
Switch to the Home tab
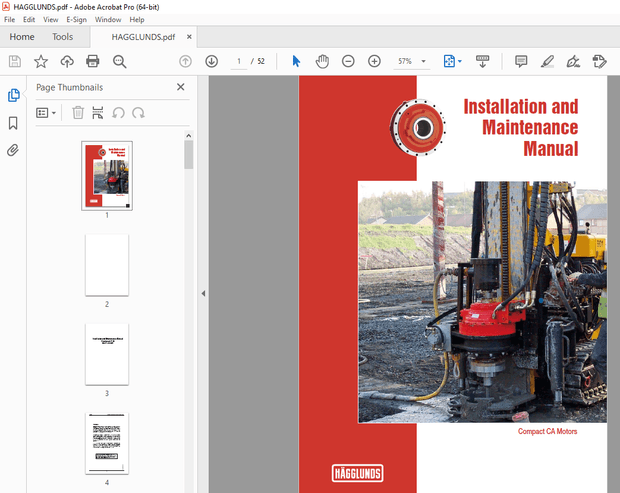[x=22, y=37]
